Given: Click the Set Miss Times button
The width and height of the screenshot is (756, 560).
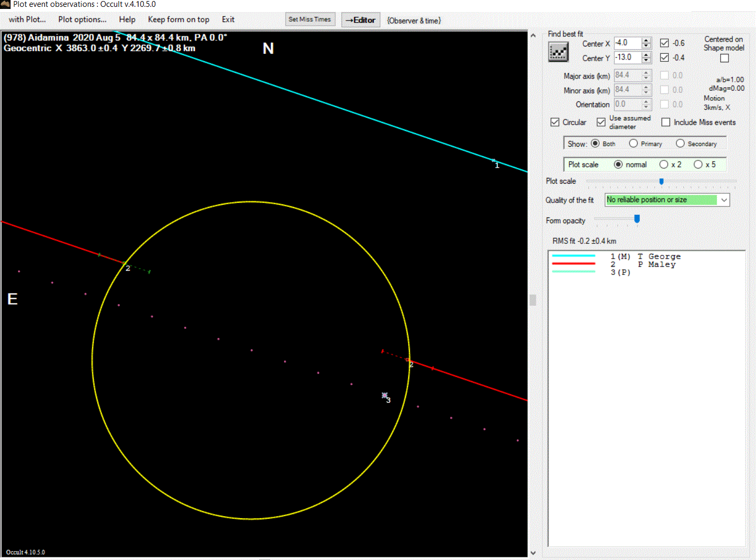Looking at the screenshot, I should [310, 20].
